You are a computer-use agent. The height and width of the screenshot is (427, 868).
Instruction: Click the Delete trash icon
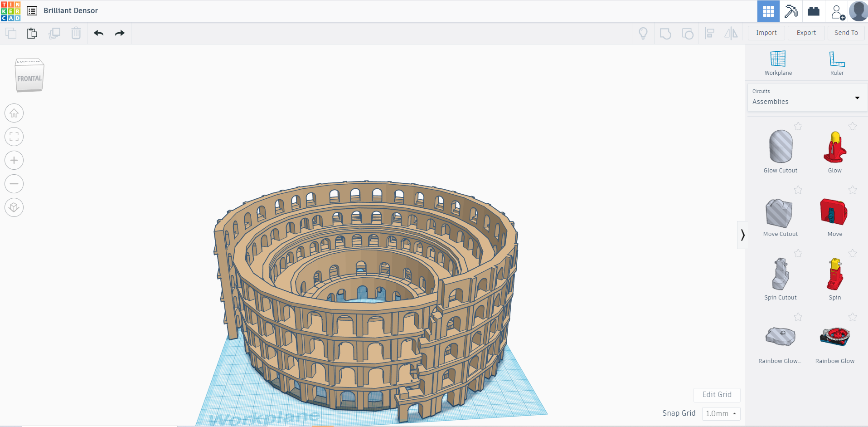pyautogui.click(x=76, y=33)
